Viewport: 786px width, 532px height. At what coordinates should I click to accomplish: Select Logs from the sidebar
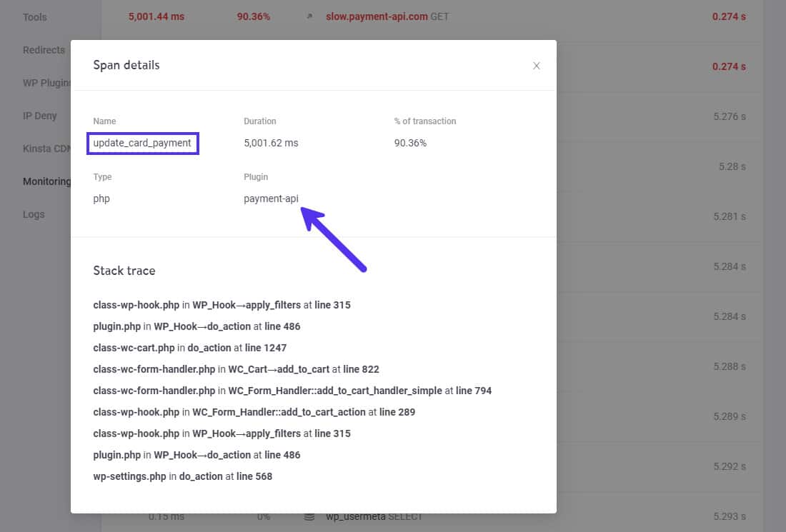coord(34,214)
